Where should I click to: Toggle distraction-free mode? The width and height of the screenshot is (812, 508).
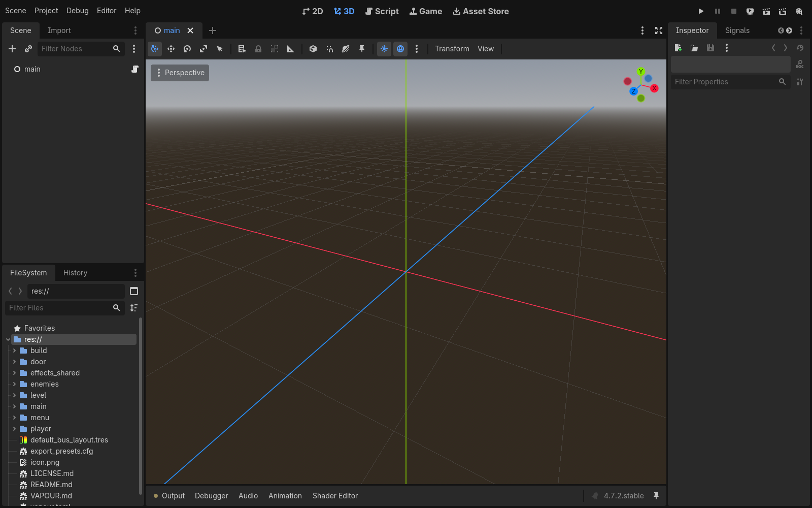point(659,30)
